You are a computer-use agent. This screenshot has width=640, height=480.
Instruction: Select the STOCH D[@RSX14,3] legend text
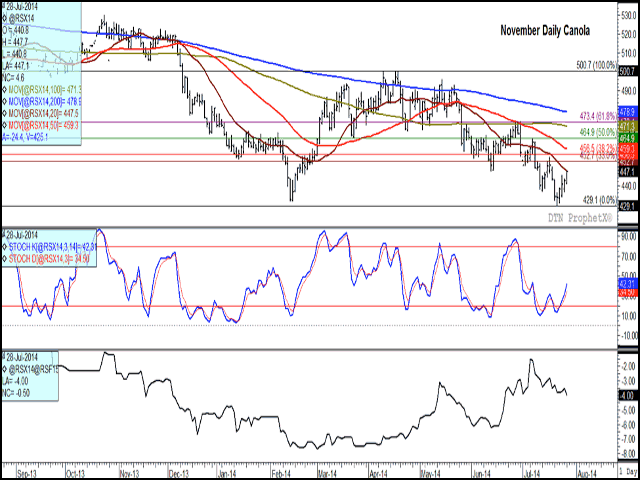(49, 258)
